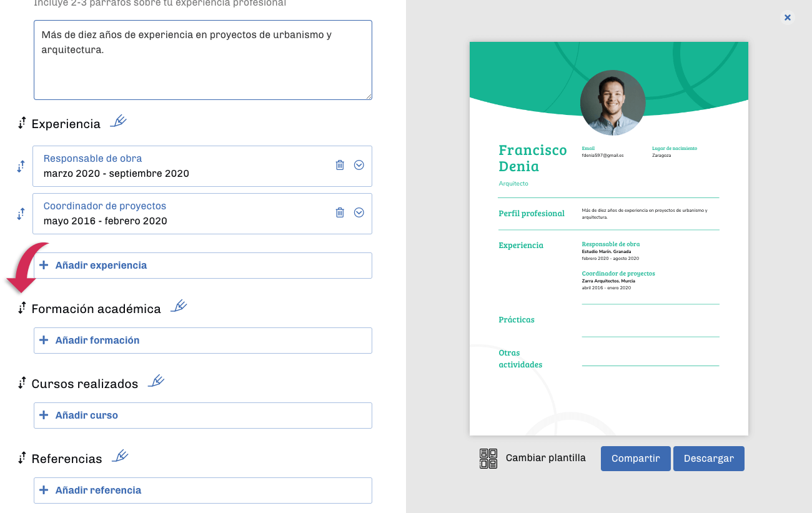Click into the professional profile text area
The height and width of the screenshot is (513, 812).
(x=203, y=69)
